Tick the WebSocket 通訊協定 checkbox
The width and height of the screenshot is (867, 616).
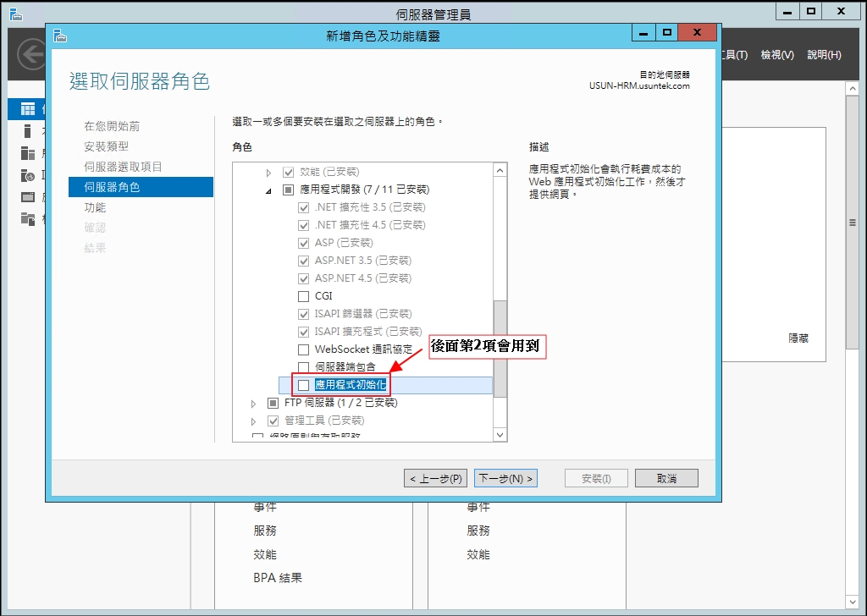pyautogui.click(x=303, y=349)
